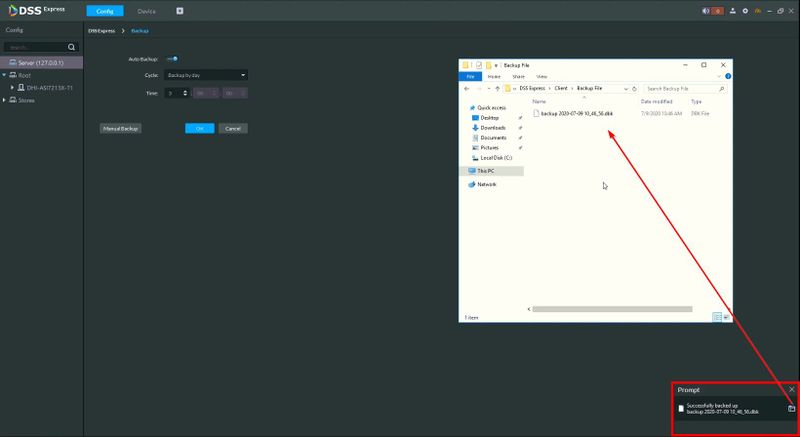Click the add-tab plus icon

tap(180, 11)
